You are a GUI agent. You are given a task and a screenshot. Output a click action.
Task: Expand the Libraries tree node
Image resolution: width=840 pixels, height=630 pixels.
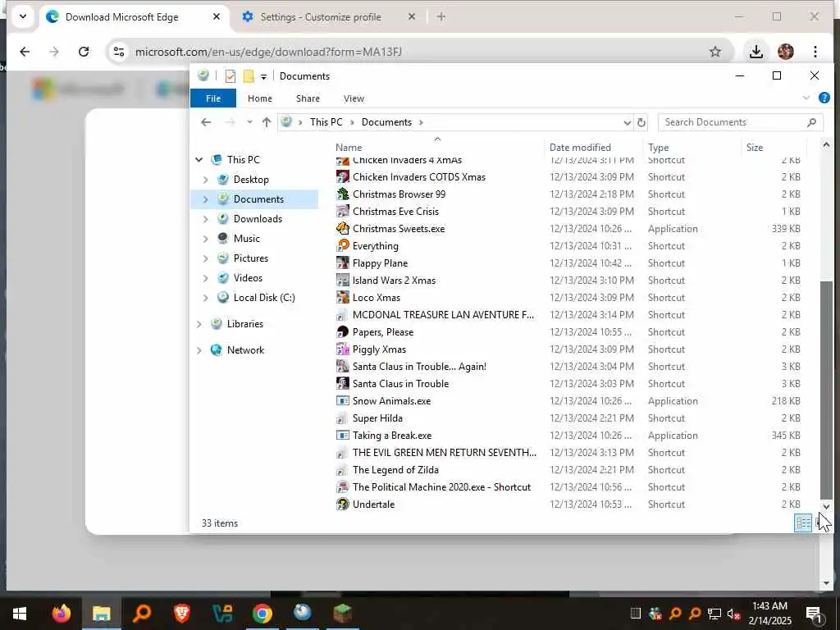coord(199,324)
